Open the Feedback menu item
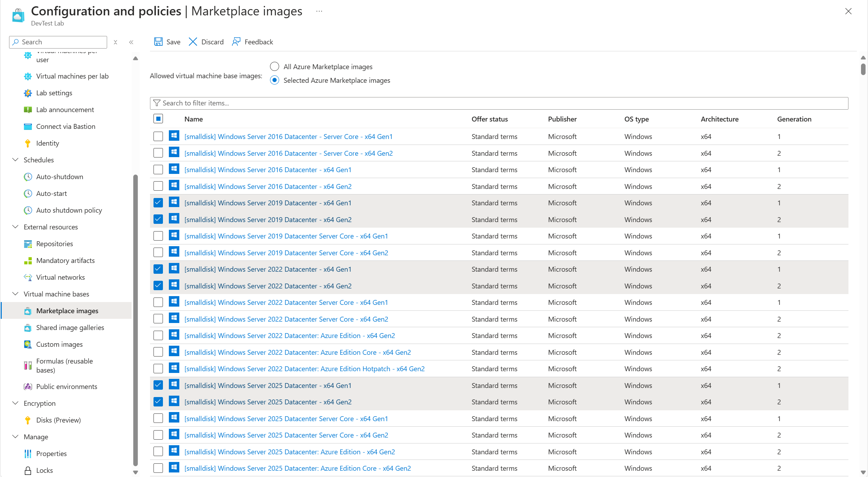Viewport: 868px width, 477px height. tap(252, 41)
